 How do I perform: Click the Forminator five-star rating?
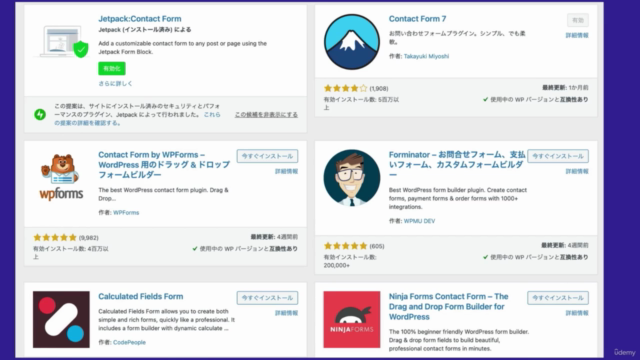point(345,246)
